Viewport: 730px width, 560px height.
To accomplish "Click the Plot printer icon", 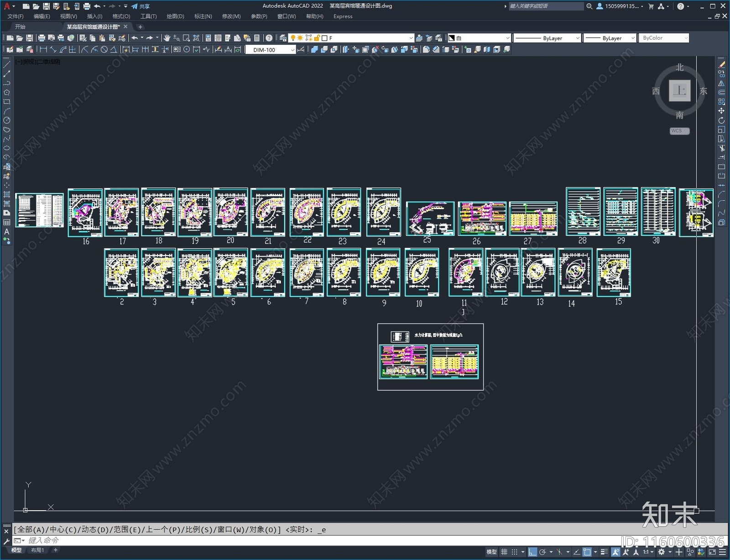I will click(x=42, y=38).
